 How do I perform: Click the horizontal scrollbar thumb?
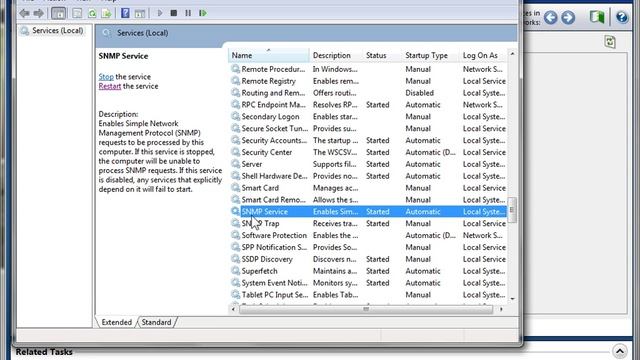pos(366,309)
